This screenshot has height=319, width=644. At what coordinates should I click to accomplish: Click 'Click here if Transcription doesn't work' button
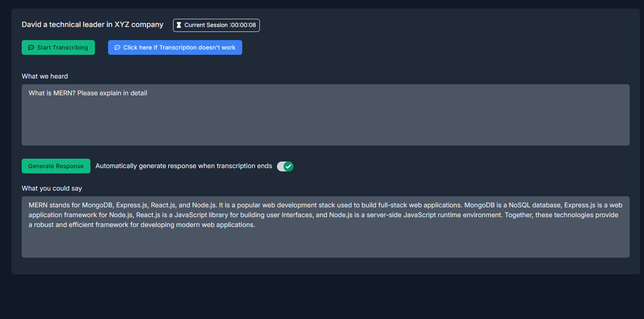[175, 47]
